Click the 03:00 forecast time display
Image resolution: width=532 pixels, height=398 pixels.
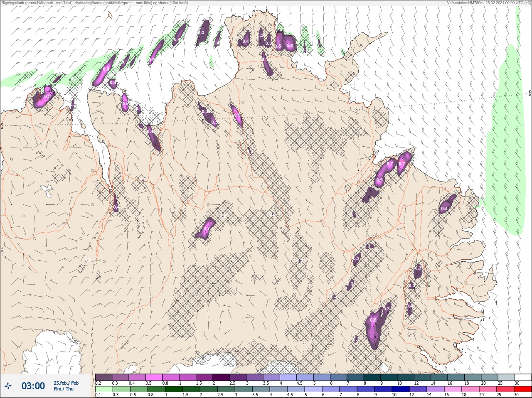point(33,386)
